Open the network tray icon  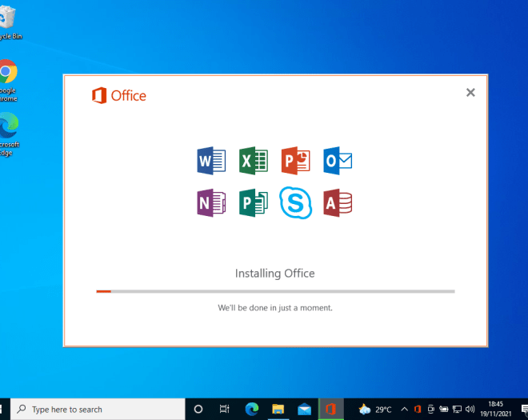pos(457,410)
